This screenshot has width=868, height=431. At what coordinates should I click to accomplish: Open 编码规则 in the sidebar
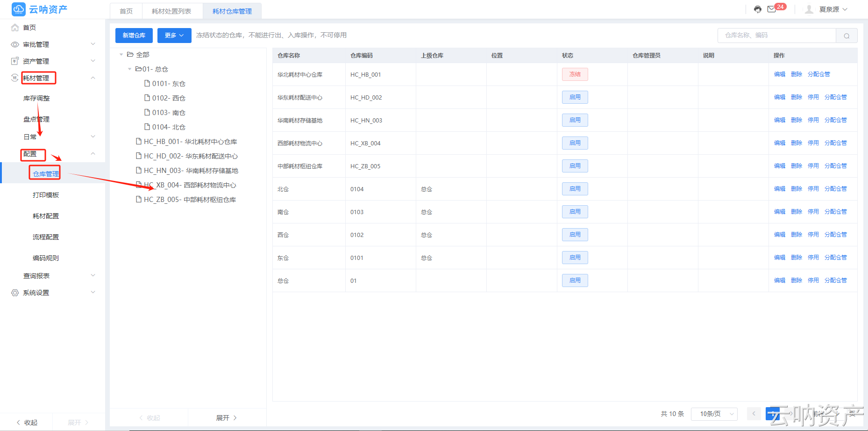(x=46, y=258)
